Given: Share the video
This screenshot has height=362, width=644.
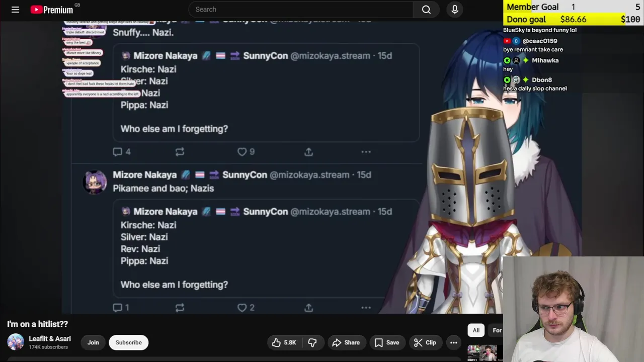Looking at the screenshot, I should tap(346, 342).
